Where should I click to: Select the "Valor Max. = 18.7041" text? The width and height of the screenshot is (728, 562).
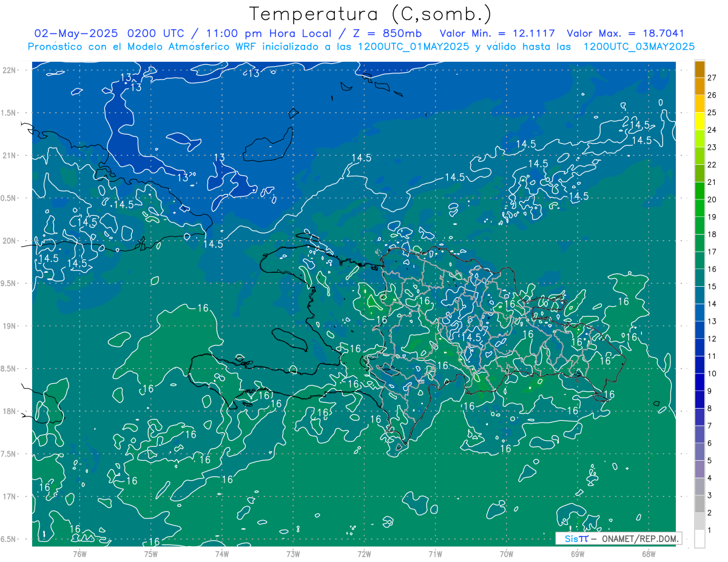pyautogui.click(x=625, y=33)
